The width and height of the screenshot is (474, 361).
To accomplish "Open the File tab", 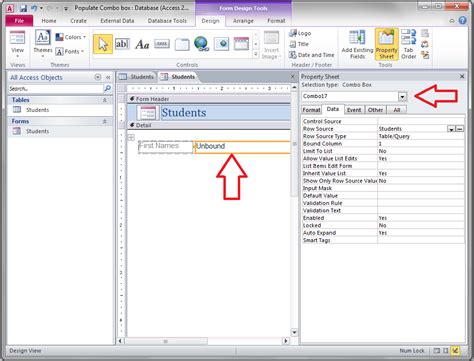I will [x=19, y=21].
